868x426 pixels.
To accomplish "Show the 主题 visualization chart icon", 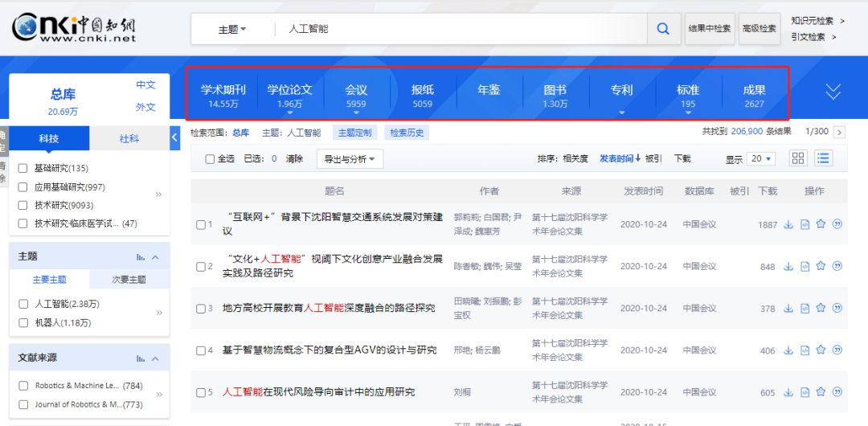I will pos(141,257).
